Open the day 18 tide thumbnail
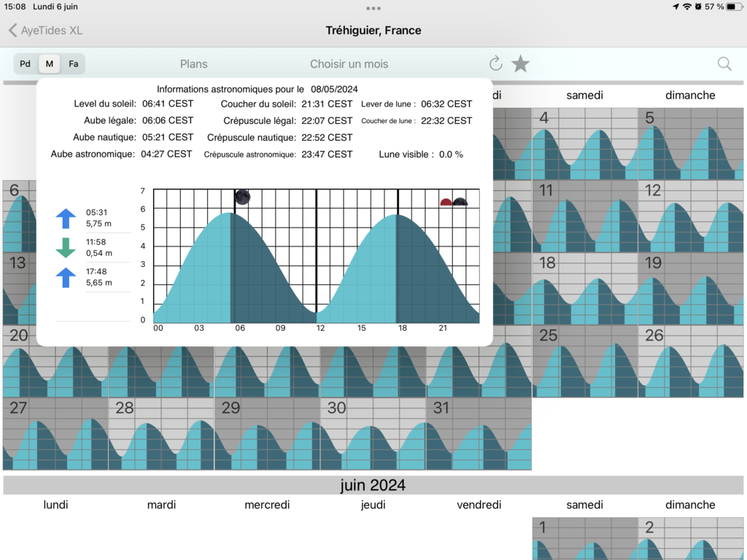 pyautogui.click(x=584, y=289)
